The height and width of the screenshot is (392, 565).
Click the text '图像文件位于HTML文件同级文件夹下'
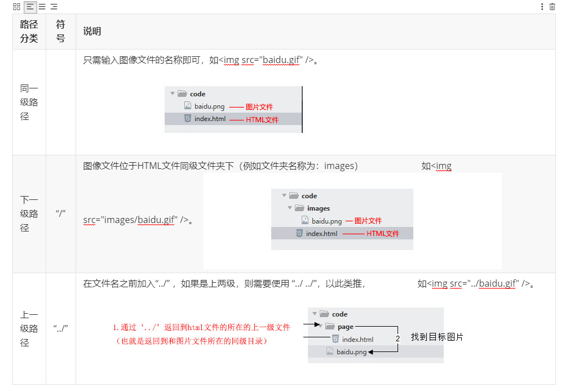158,166
